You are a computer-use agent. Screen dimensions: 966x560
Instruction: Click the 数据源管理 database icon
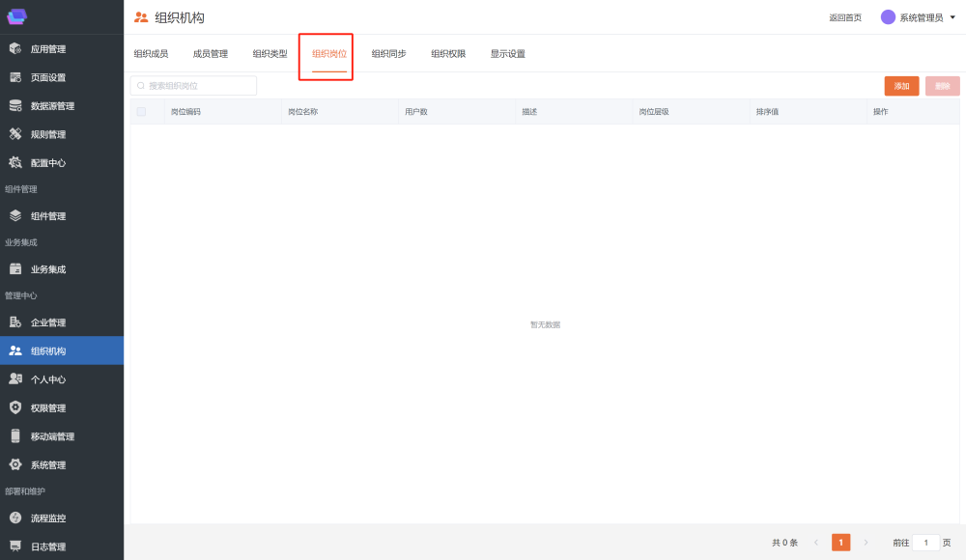click(x=15, y=106)
